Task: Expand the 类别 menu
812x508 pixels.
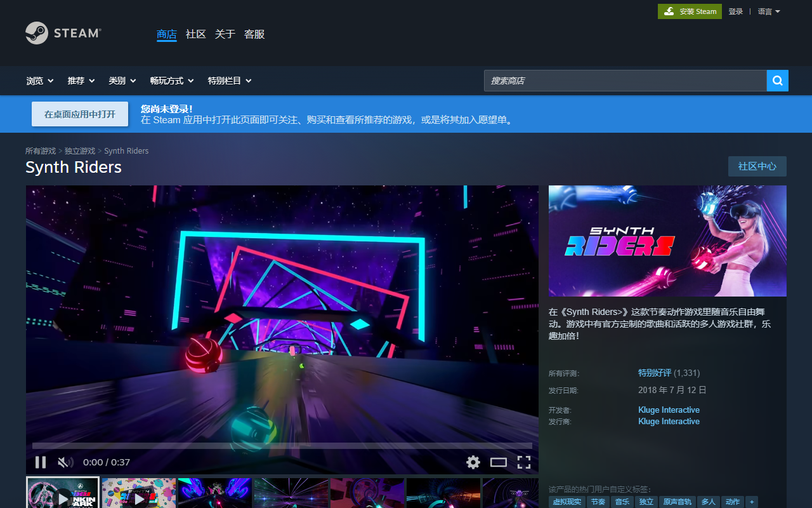Action: click(x=122, y=81)
